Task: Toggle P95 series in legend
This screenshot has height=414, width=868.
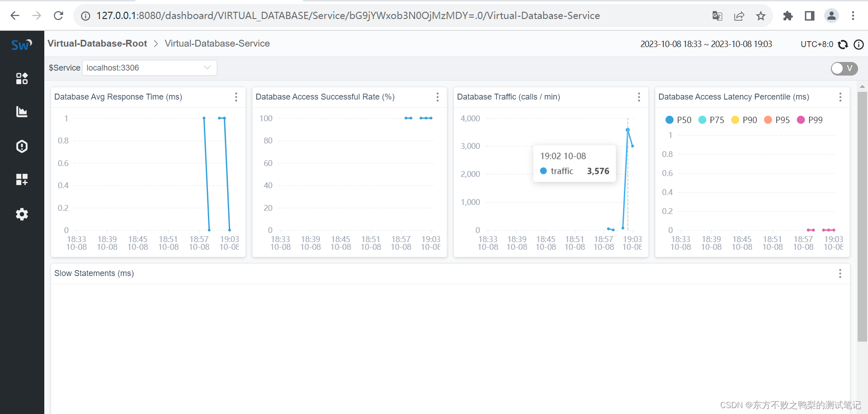Action: pyautogui.click(x=777, y=120)
